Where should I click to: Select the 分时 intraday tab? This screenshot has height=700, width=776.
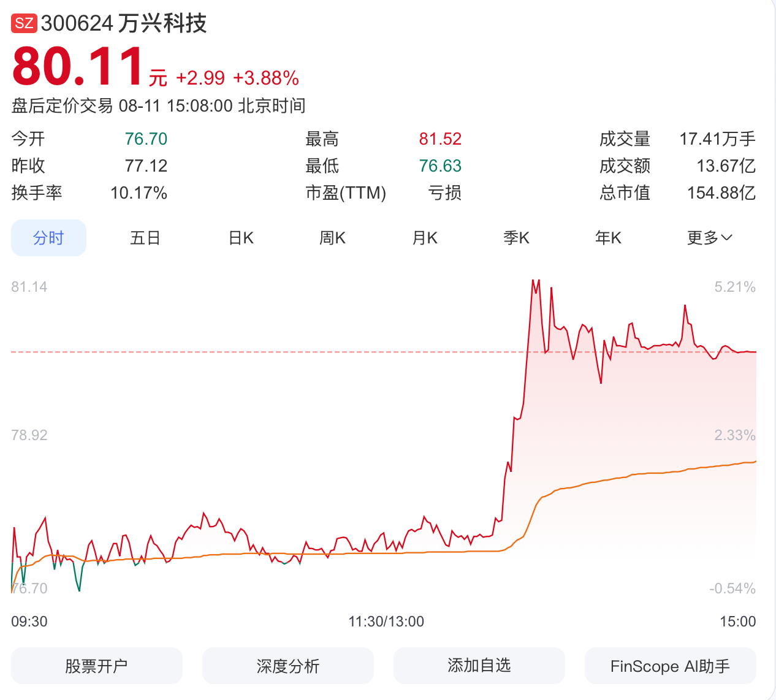pos(48,238)
